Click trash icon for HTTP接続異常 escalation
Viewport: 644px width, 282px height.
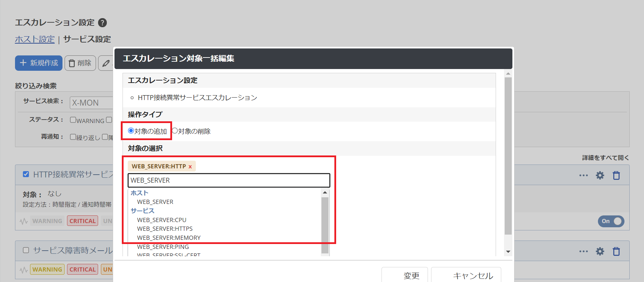pos(616,175)
